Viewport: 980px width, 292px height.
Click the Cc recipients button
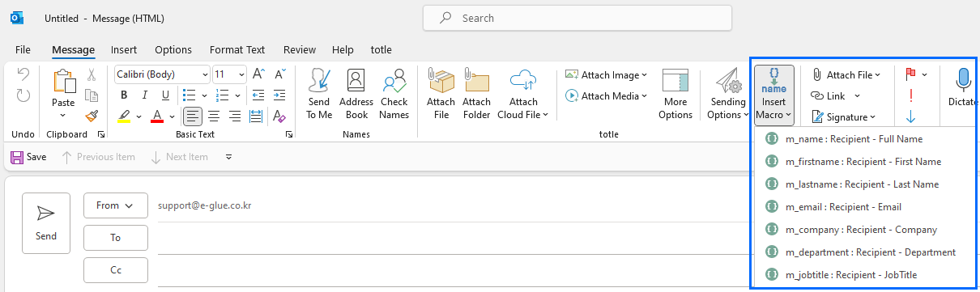[x=115, y=270]
